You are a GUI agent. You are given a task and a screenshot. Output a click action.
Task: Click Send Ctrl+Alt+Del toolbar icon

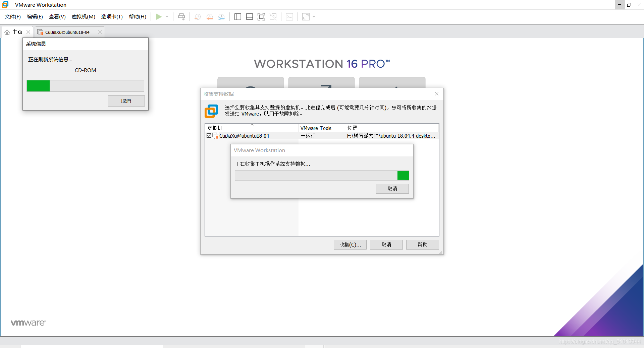pyautogui.click(x=181, y=17)
